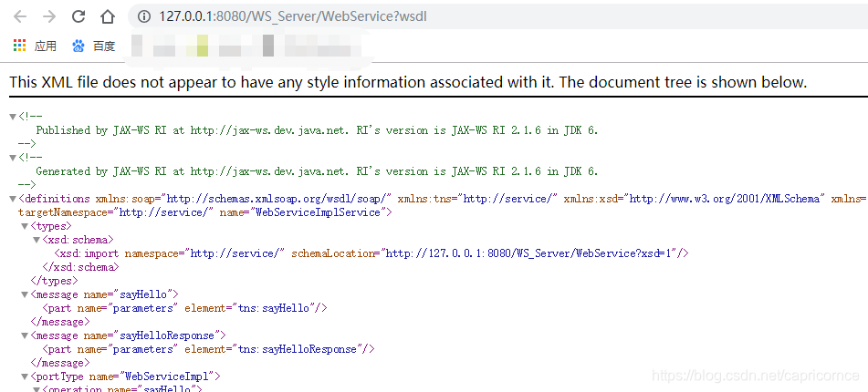Screen dimensions: 868x392
Task: Open the 应用 apps bookmark label
Action: pos(46,46)
